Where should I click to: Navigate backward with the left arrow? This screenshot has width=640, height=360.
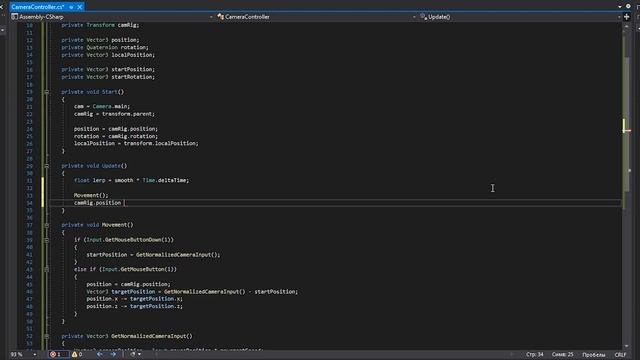tap(100, 354)
